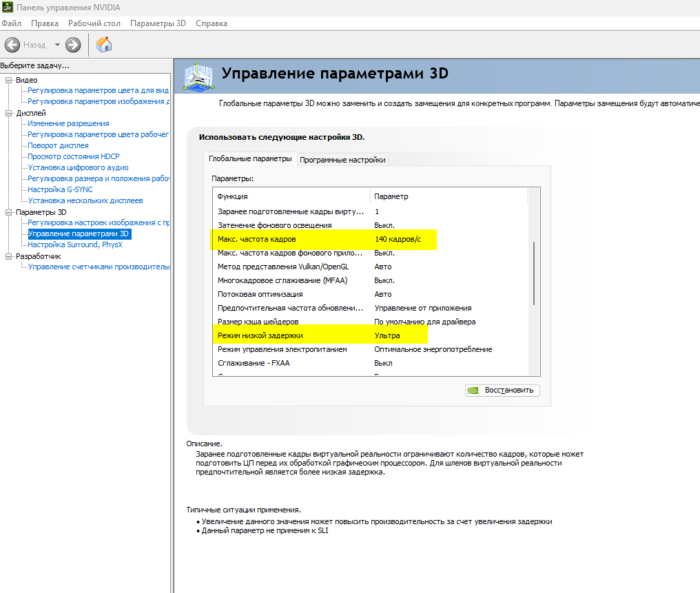Click the Forward arrow icon

[x=73, y=45]
